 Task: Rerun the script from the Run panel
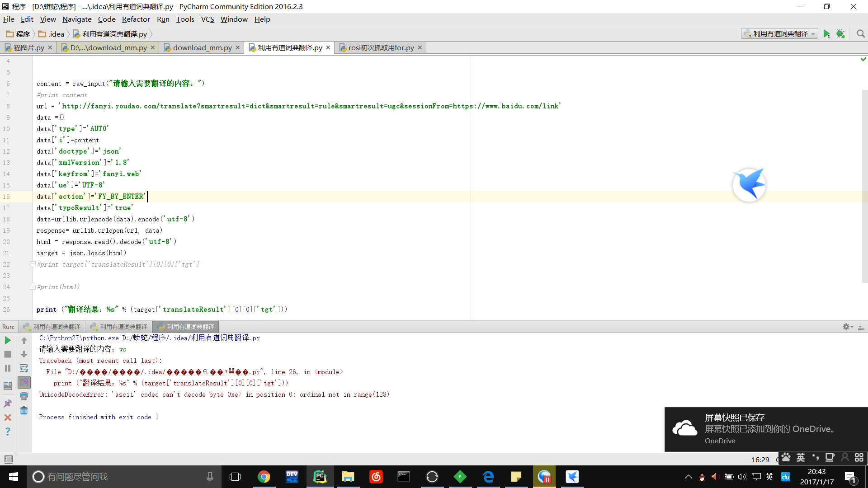8,340
